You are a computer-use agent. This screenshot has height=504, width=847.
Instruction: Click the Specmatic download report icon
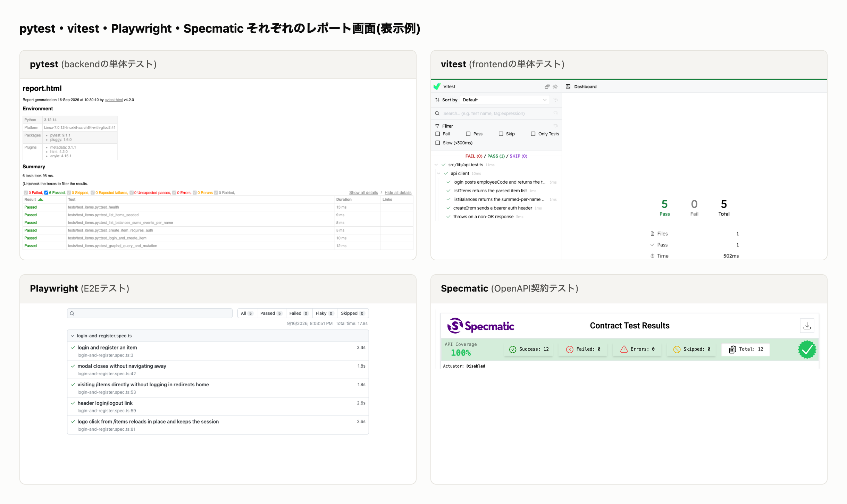807,326
